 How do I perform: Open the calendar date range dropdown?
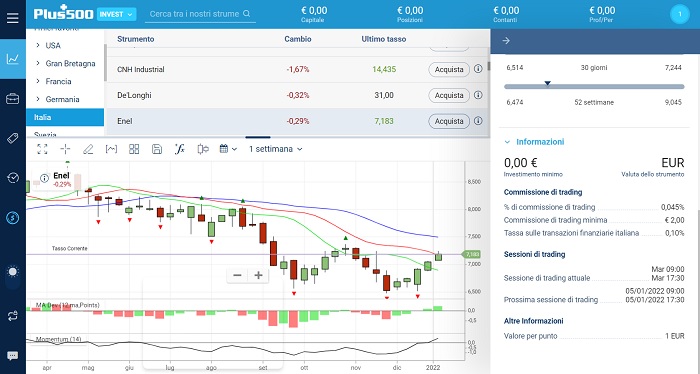tap(228, 149)
